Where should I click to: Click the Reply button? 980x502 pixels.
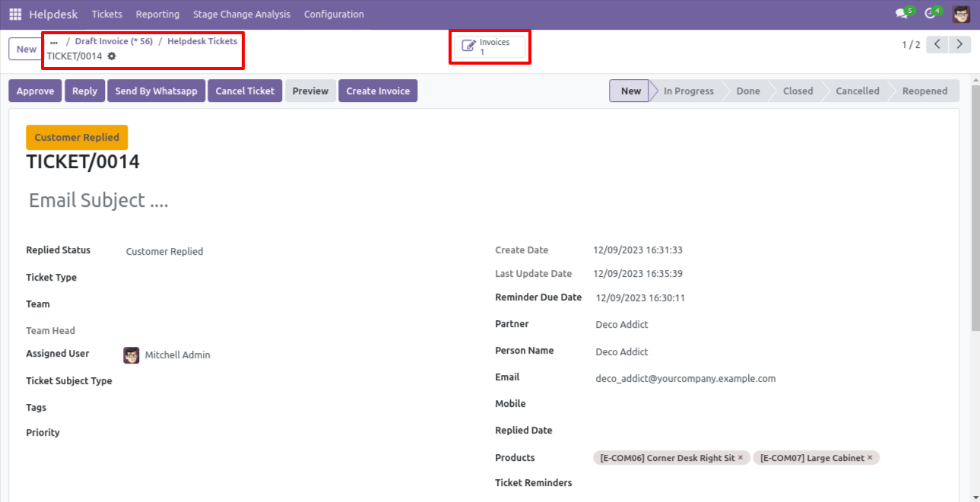coord(84,91)
